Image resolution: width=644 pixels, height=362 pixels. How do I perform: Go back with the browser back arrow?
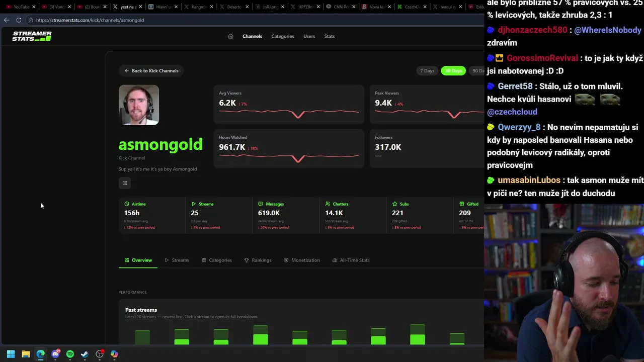(x=7, y=20)
